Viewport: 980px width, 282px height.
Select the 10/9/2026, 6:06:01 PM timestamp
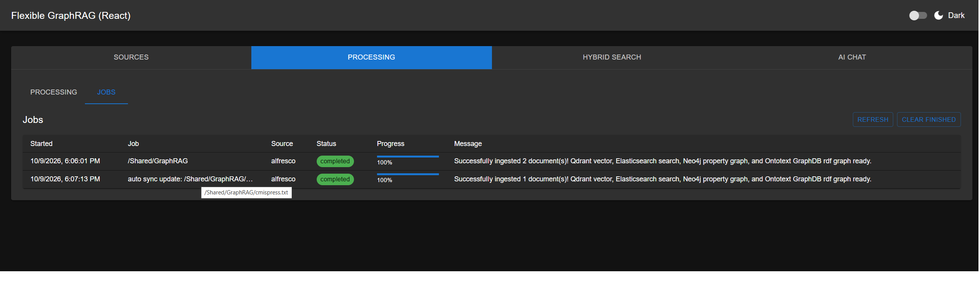[x=65, y=161]
